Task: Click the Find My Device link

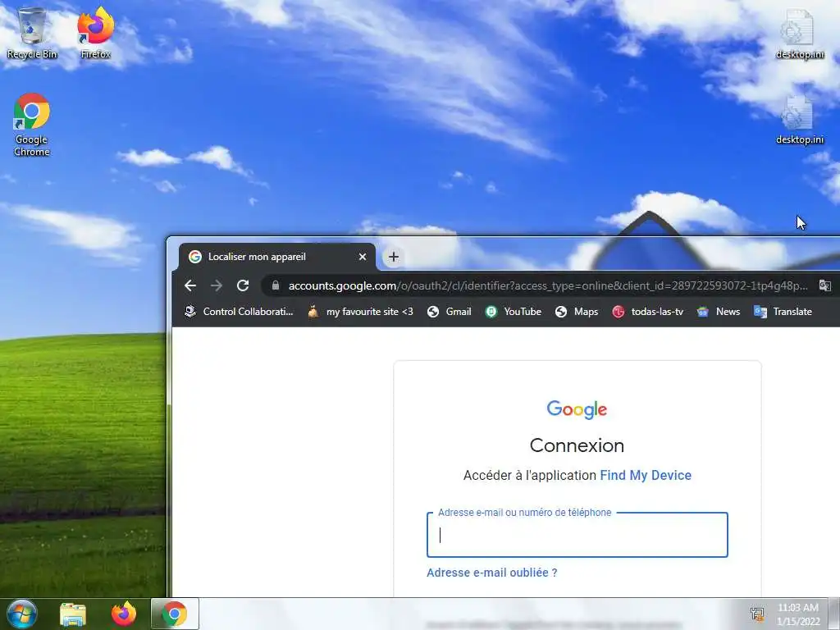Action: coord(646,475)
